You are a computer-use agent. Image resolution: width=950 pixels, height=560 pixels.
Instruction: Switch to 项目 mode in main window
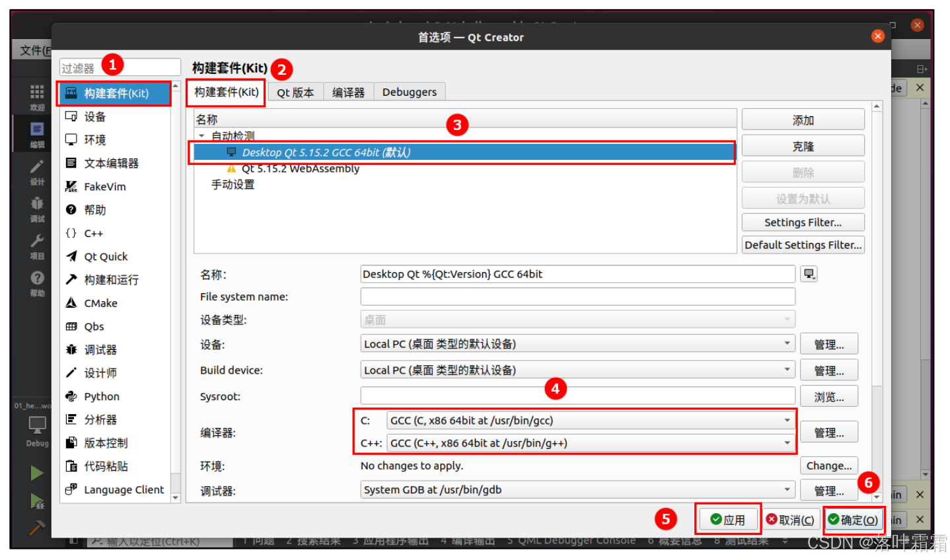click(37, 246)
